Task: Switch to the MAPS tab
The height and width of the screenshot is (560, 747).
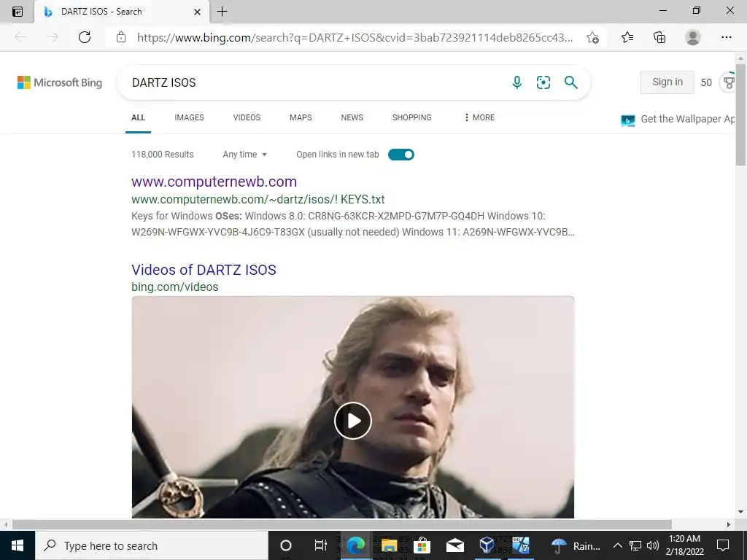Action: [x=301, y=117]
